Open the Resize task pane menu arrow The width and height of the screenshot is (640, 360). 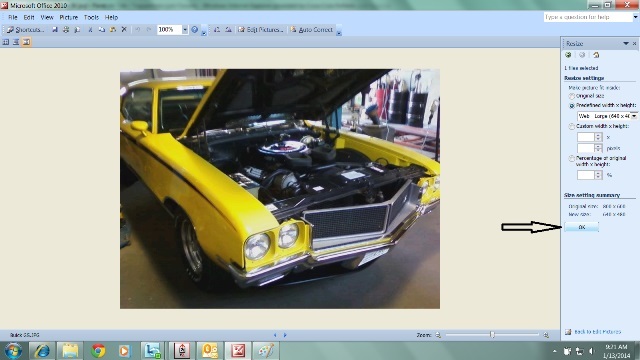coord(626,43)
